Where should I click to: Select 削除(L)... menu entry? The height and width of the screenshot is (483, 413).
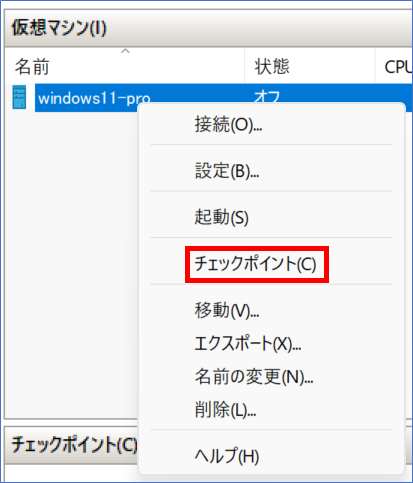click(x=226, y=410)
